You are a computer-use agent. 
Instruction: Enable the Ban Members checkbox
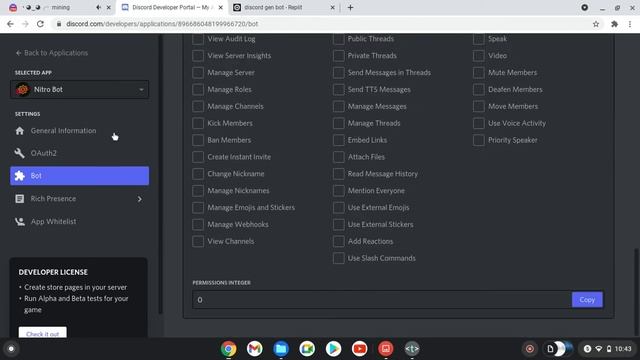pos(198,140)
